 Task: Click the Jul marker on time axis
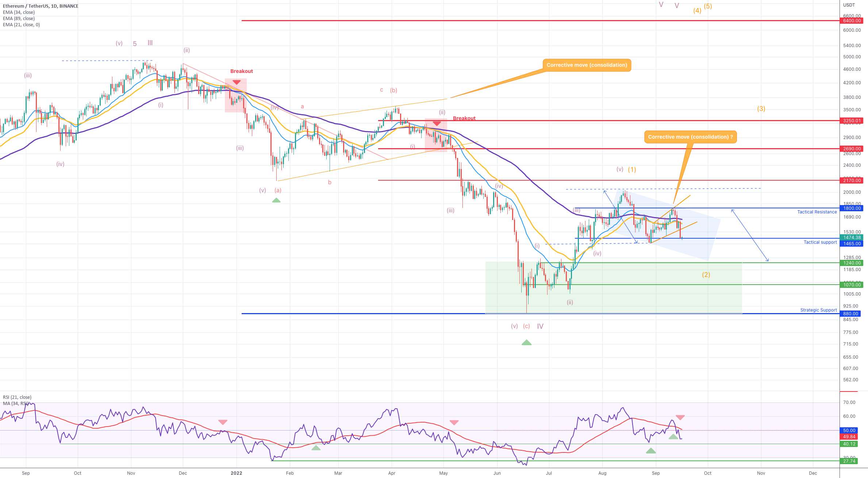(549, 473)
